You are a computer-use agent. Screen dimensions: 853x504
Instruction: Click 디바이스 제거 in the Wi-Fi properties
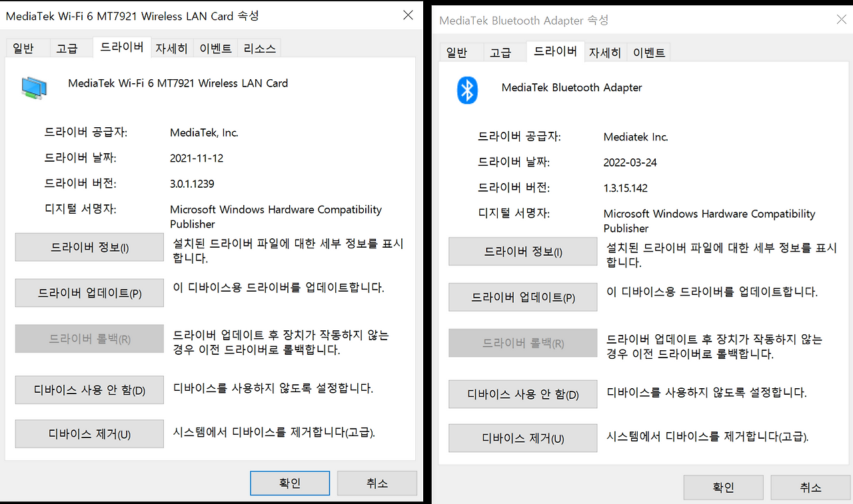(89, 433)
